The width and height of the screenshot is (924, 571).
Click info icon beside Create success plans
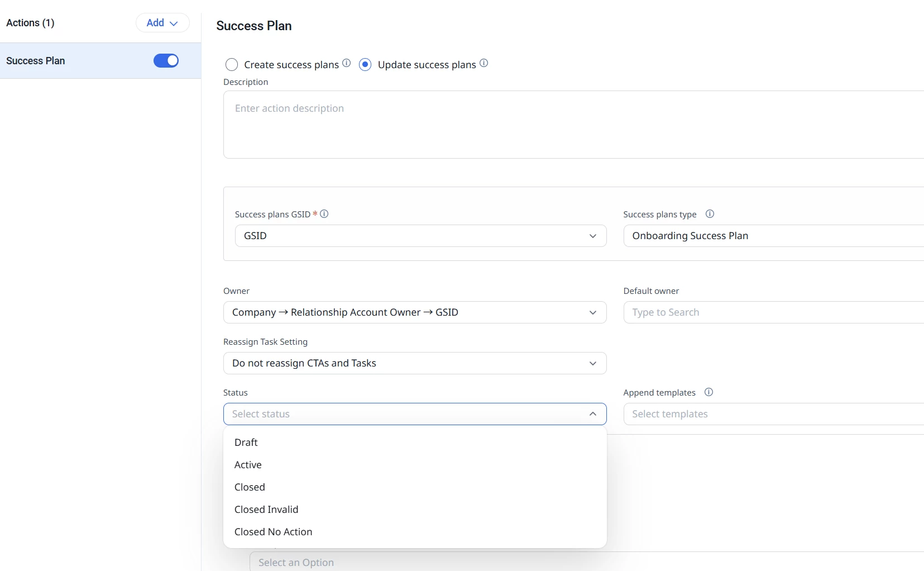347,63
